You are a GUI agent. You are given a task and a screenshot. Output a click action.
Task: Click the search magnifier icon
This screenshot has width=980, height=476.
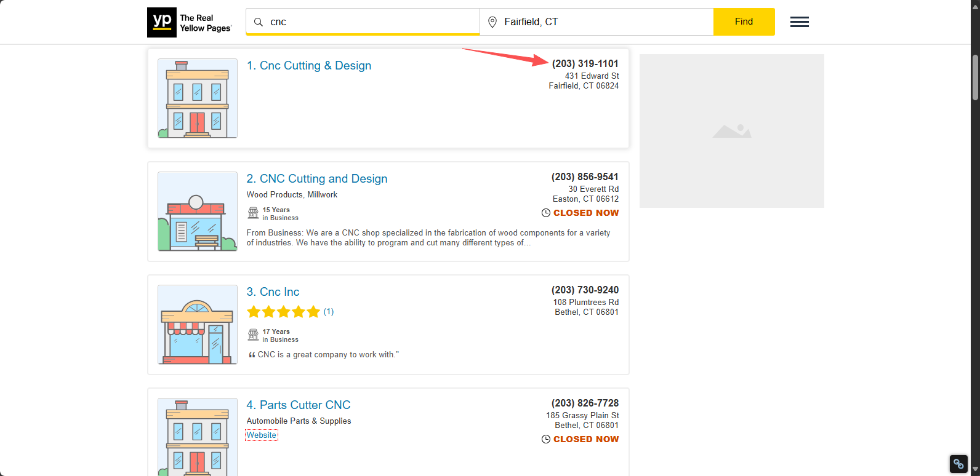click(x=259, y=22)
